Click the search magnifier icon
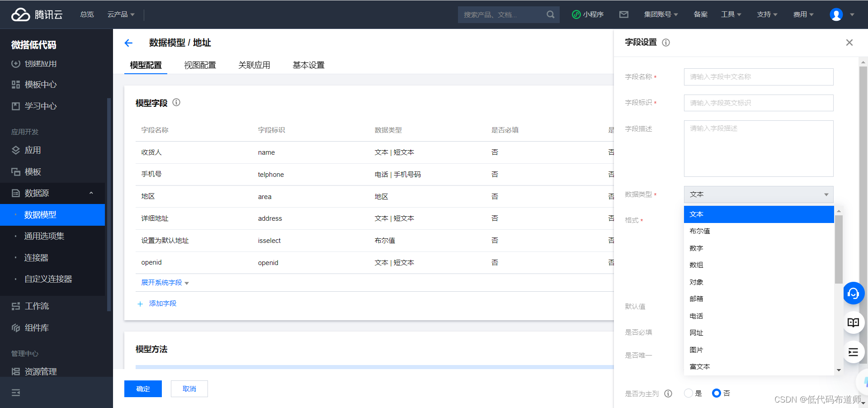The image size is (868, 408). (550, 14)
